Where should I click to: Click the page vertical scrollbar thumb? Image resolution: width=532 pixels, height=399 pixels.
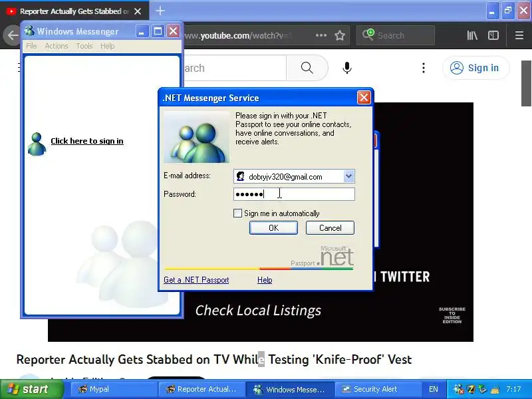point(527,84)
